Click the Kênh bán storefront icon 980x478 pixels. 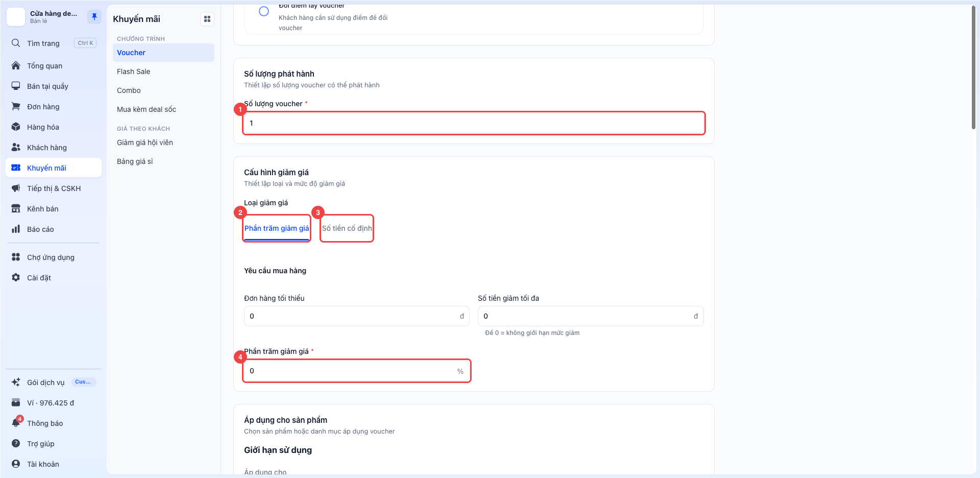(16, 208)
